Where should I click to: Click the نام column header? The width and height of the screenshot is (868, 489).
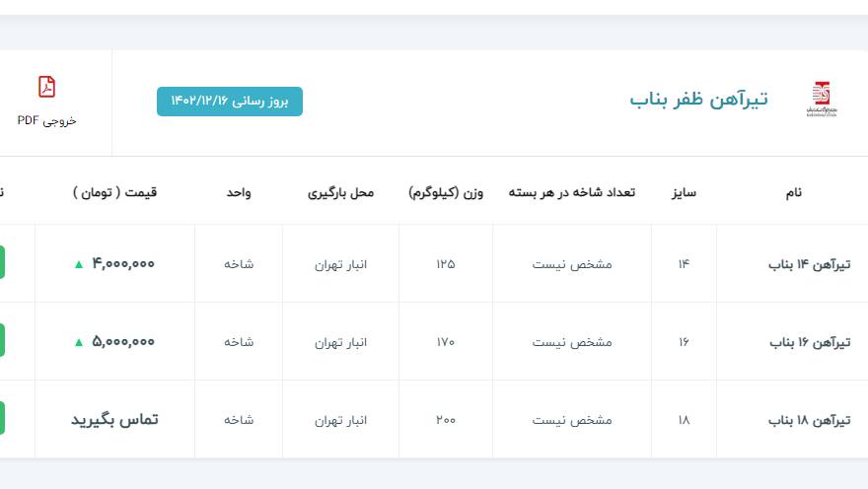(791, 192)
